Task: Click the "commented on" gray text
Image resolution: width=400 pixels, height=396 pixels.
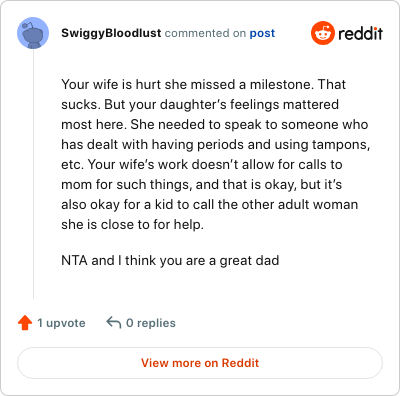Action: 205,33
